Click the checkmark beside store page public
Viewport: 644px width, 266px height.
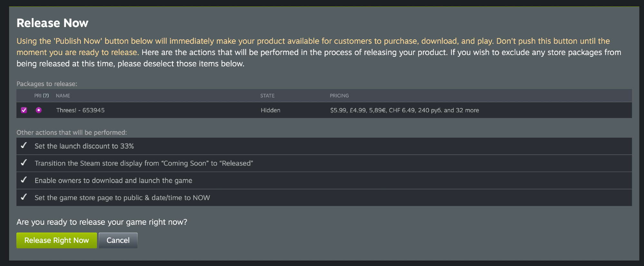click(x=24, y=197)
